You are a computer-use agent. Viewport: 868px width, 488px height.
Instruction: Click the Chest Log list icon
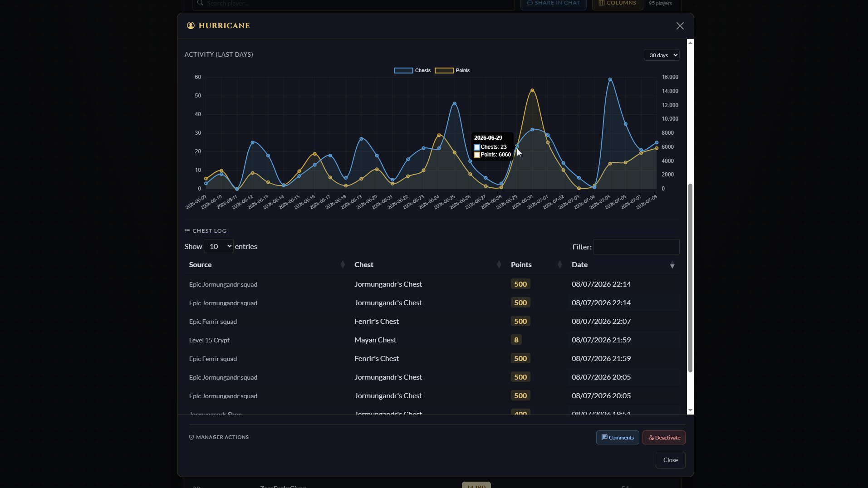(187, 231)
